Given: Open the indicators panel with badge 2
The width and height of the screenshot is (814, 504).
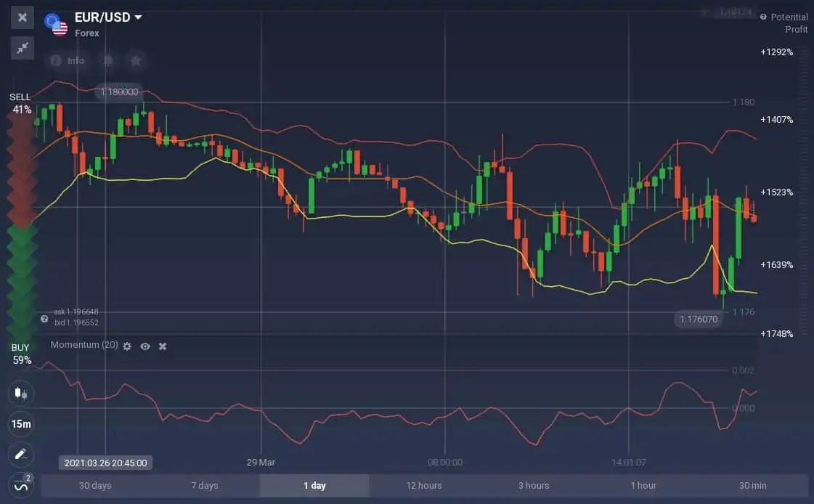Looking at the screenshot, I should pos(20,484).
